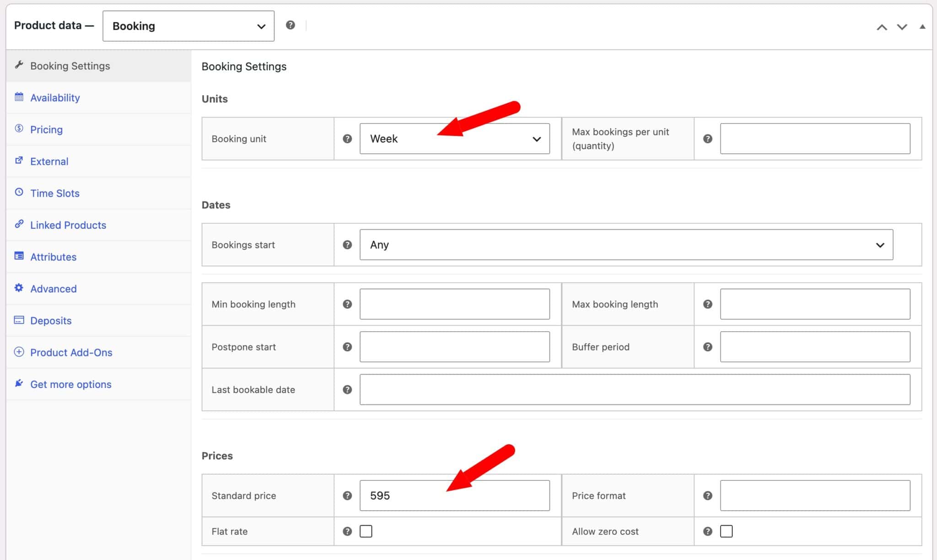The image size is (937, 560).
Task: Click the external link icon beside External
Action: (19, 160)
